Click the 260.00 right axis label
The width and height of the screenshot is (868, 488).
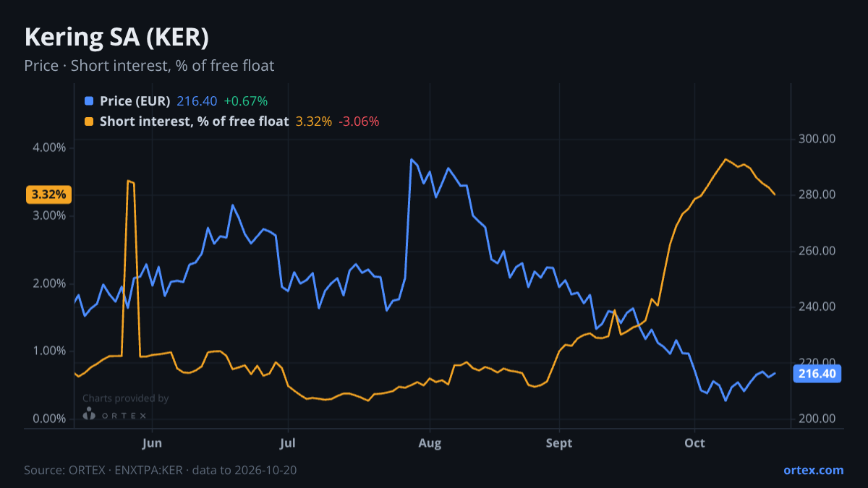[817, 251]
